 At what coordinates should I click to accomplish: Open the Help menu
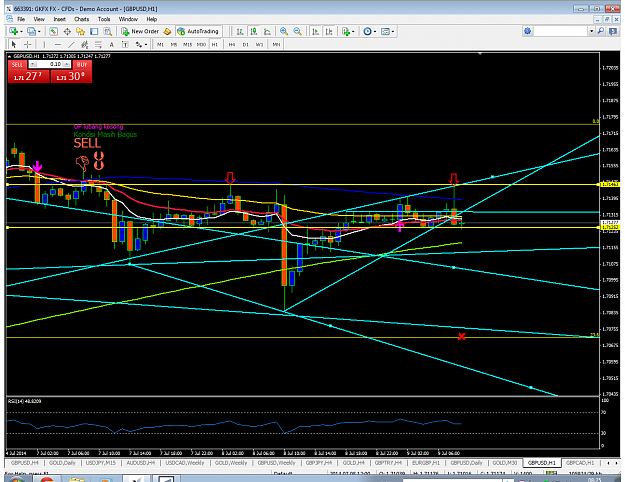click(x=151, y=19)
